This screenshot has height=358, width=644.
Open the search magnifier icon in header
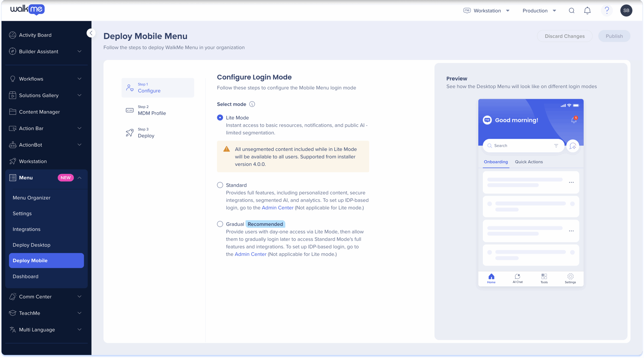pyautogui.click(x=571, y=11)
